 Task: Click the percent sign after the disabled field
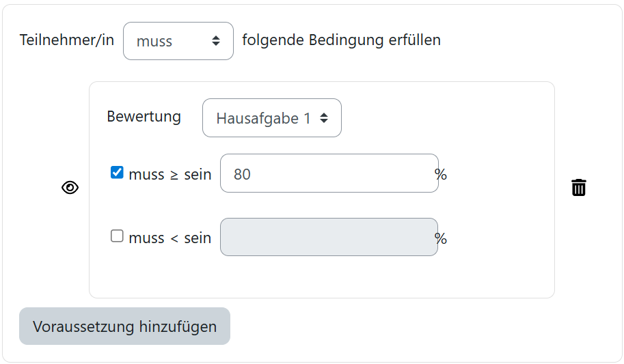(x=441, y=238)
